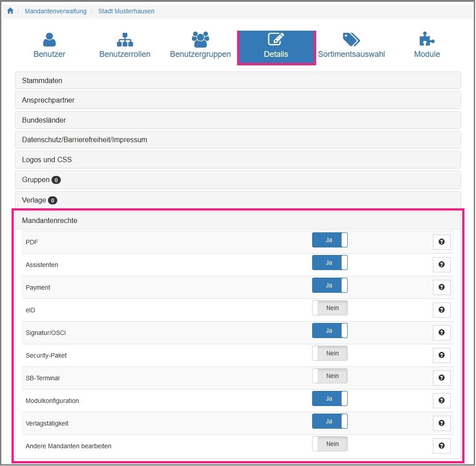Show help for eID setting
The width and height of the screenshot is (476, 466).
pos(441,310)
